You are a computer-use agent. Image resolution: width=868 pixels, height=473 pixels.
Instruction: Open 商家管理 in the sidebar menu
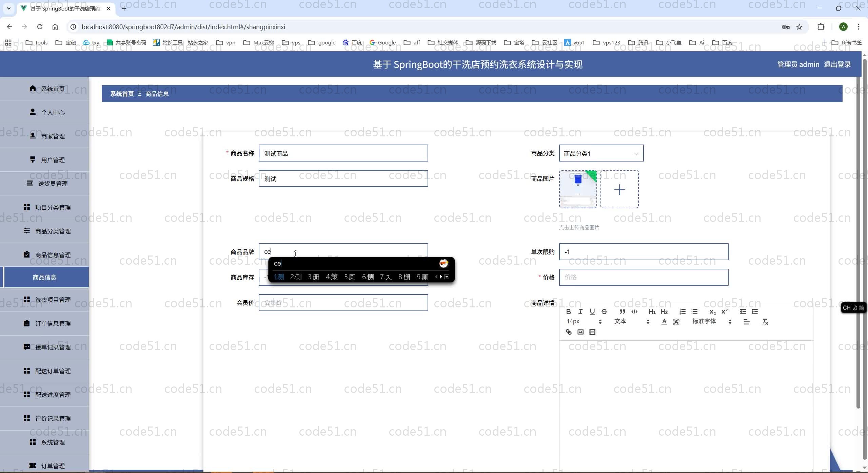tap(53, 136)
